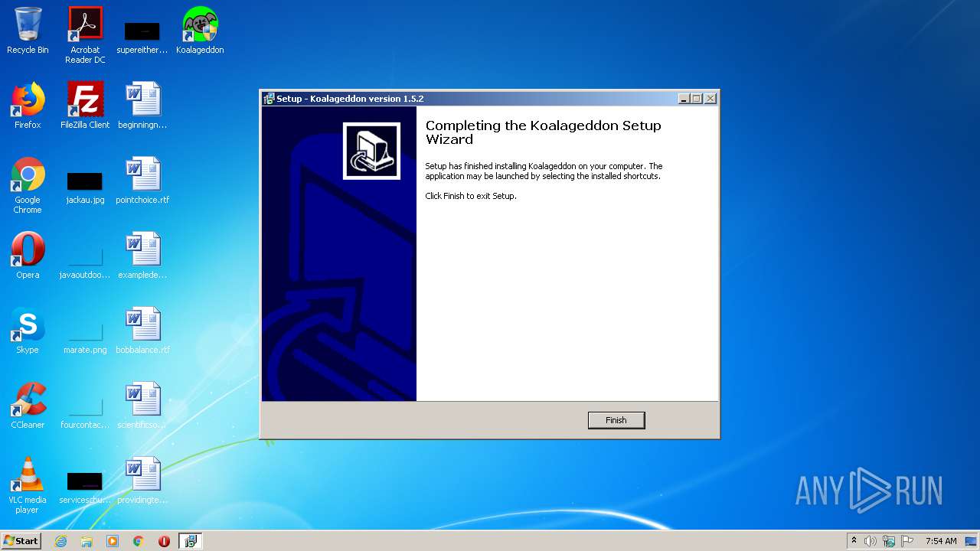980x551 pixels.
Task: Open the network tray icon
Action: pyautogui.click(x=889, y=541)
